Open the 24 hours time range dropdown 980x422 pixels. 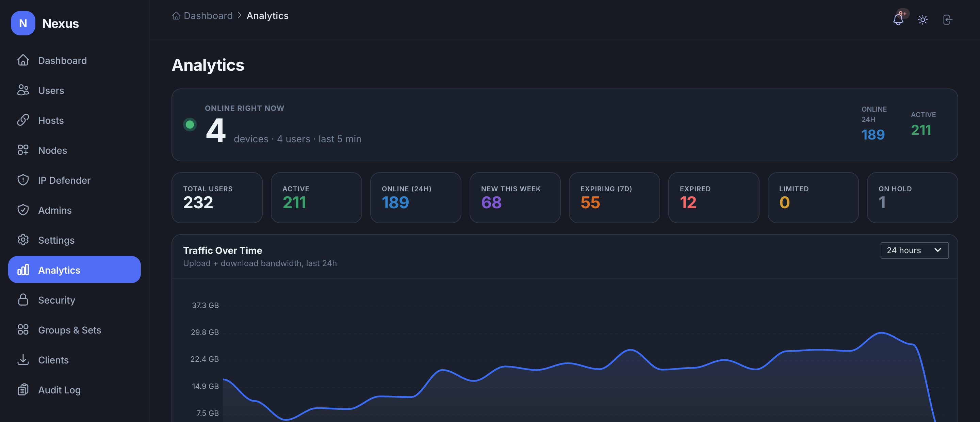[x=914, y=250]
